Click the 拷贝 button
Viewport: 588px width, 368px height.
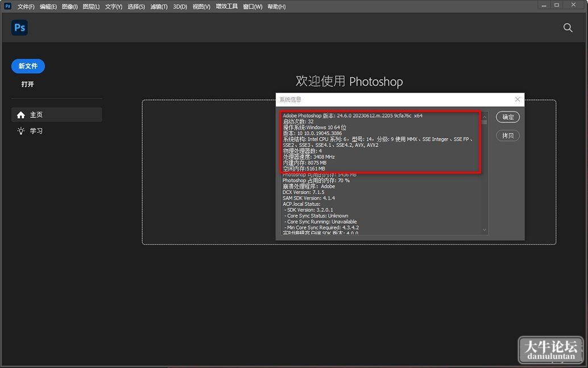[x=508, y=136]
